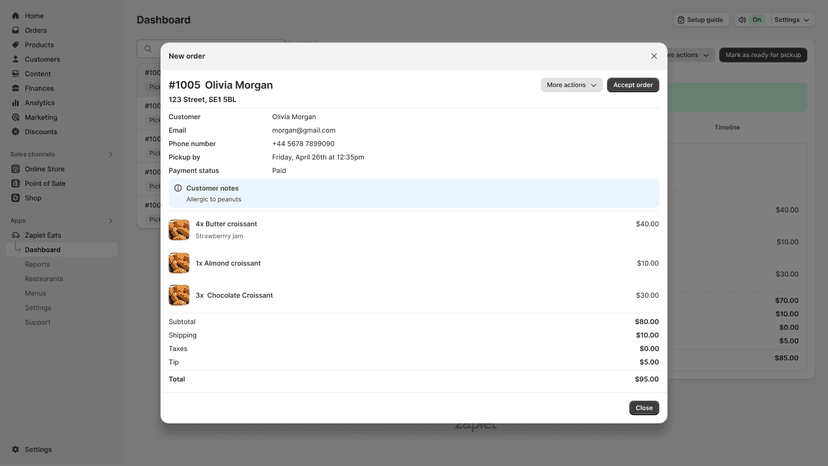Click the Marketing target icon
Viewport: 828px width, 466px height.
pyautogui.click(x=15, y=117)
